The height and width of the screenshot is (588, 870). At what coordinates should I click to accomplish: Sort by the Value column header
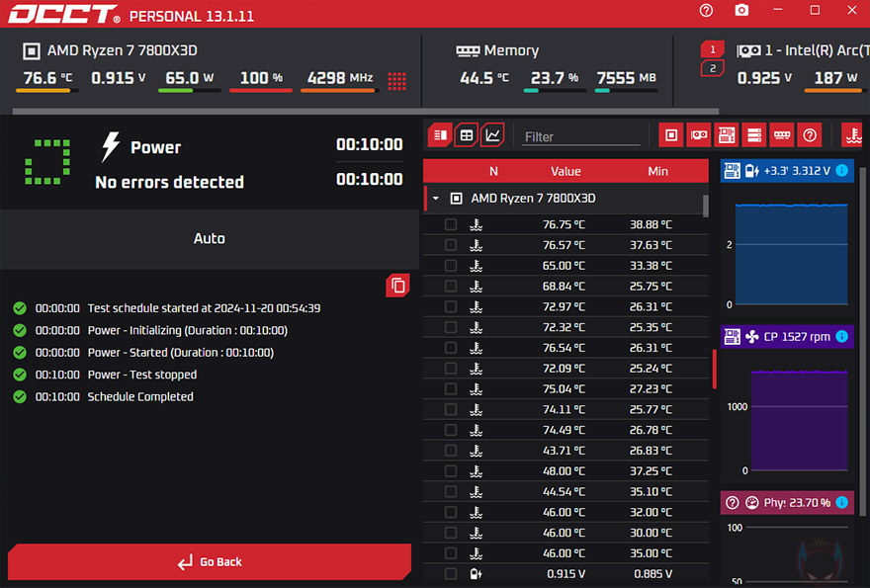tap(565, 171)
